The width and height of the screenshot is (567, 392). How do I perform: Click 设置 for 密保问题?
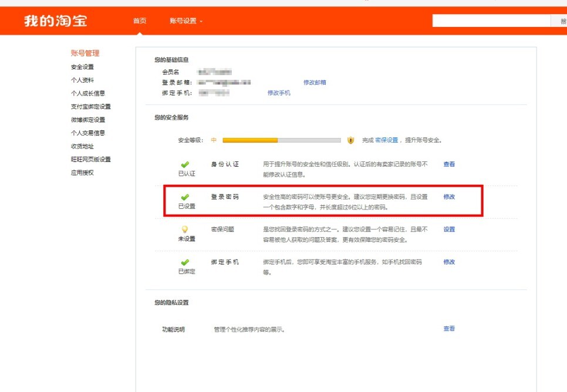click(x=449, y=229)
